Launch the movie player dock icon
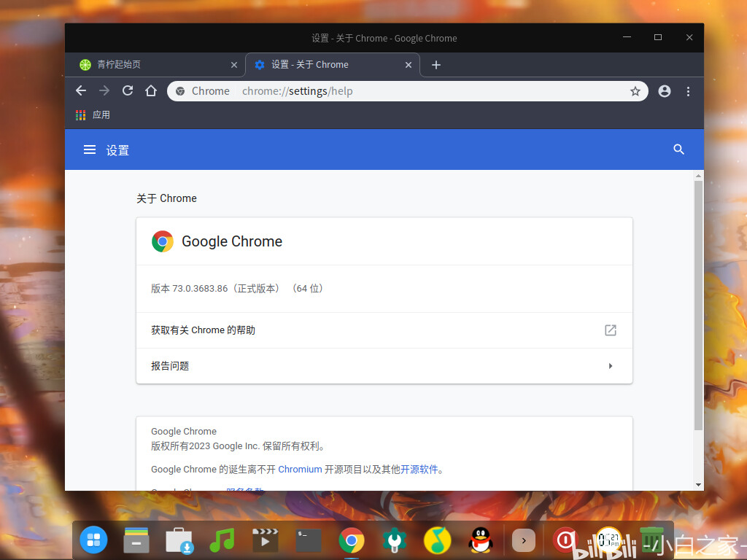 (x=265, y=540)
